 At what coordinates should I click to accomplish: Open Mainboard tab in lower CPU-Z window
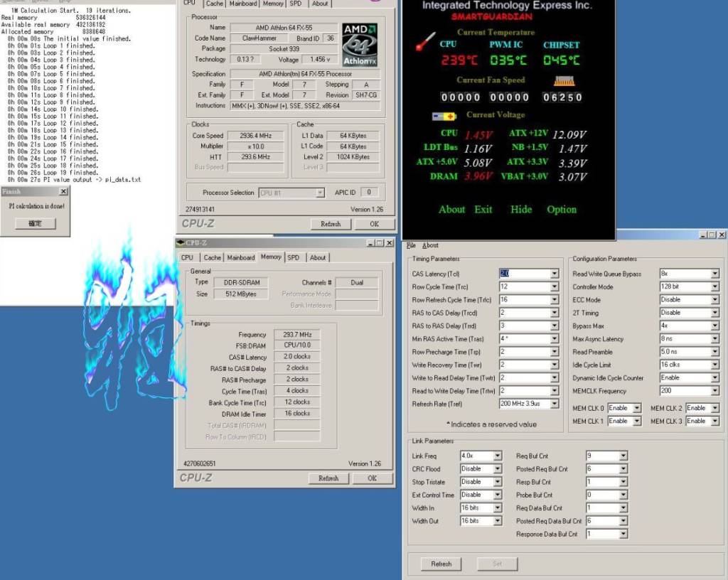[240, 257]
